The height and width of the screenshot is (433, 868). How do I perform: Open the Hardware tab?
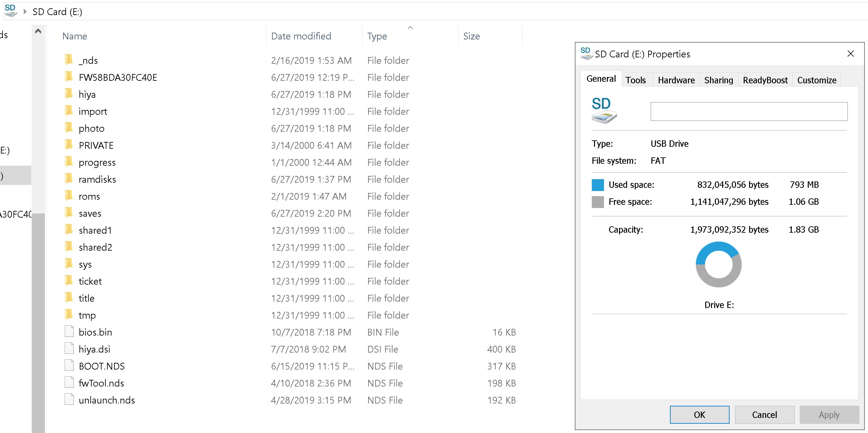(x=676, y=80)
